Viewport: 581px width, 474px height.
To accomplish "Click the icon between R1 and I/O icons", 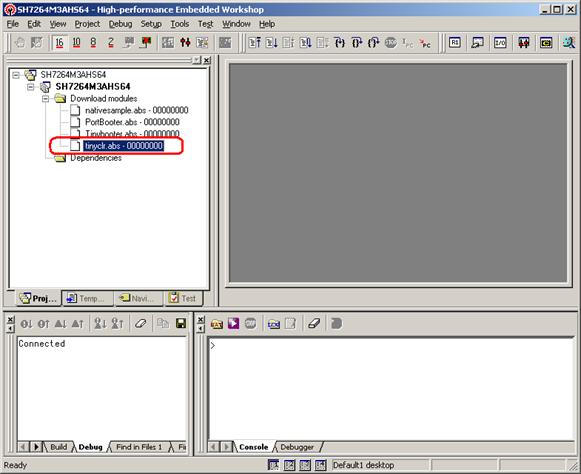I will click(x=477, y=43).
